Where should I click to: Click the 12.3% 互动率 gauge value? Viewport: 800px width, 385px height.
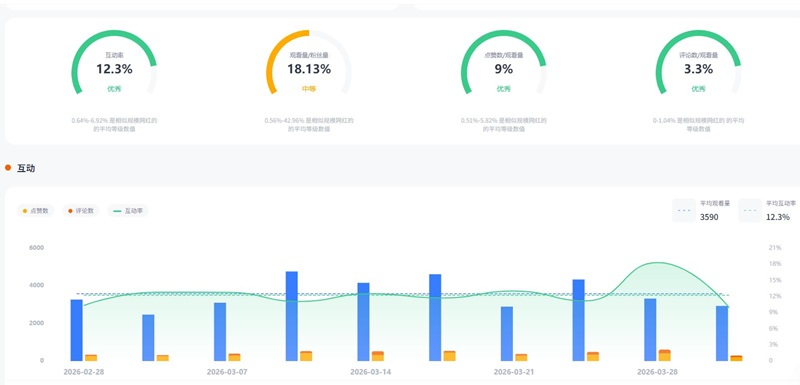tap(114, 69)
